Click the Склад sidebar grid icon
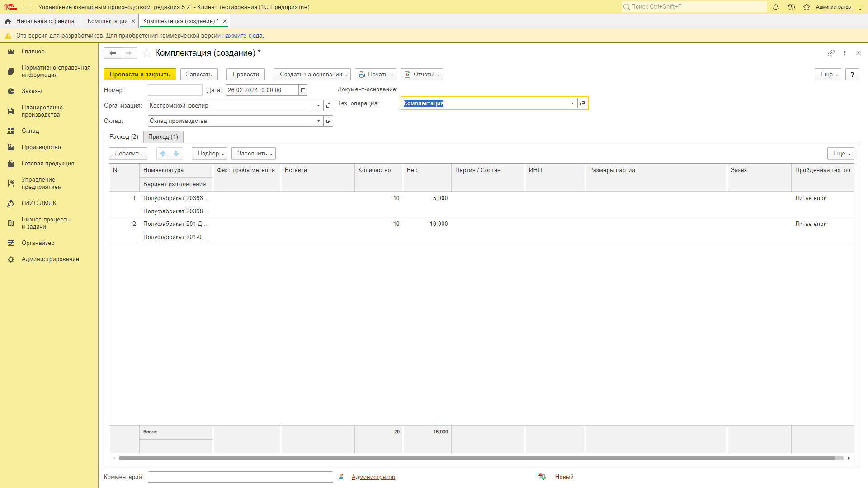Viewport: 868px width, 488px height. tap(11, 131)
